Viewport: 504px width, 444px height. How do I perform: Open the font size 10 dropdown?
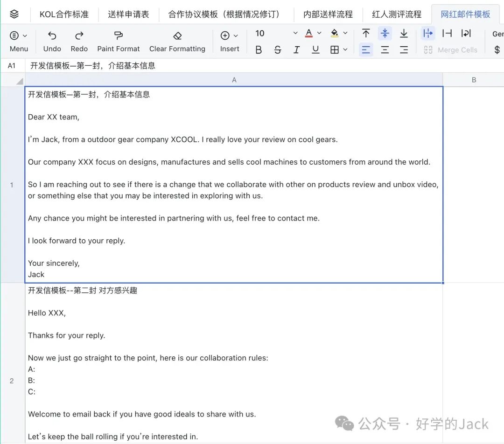coord(276,33)
